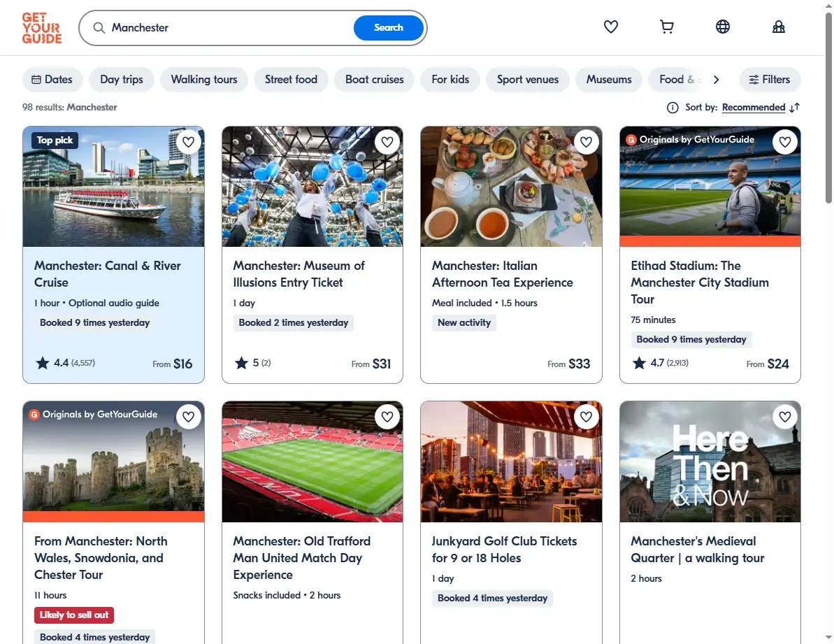This screenshot has height=644, width=834.
Task: Open the GetYourGuide home logo
Action: (42, 28)
